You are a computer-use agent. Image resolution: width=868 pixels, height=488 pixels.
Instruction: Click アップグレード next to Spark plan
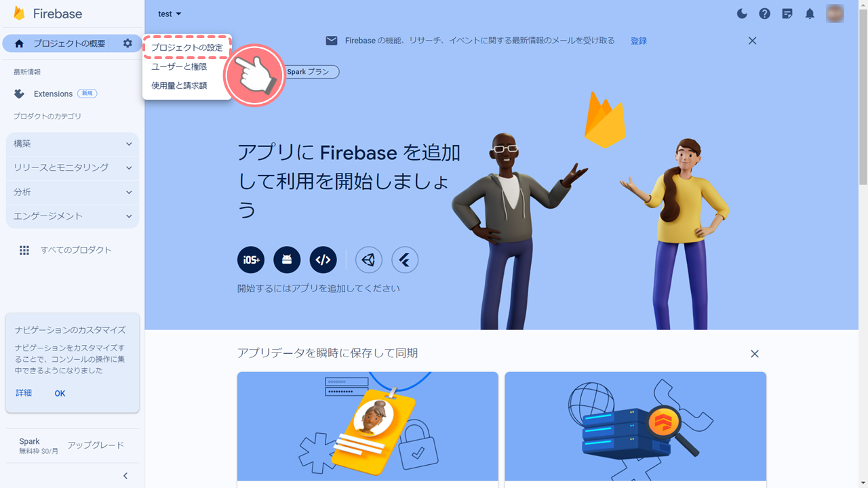pyautogui.click(x=96, y=445)
